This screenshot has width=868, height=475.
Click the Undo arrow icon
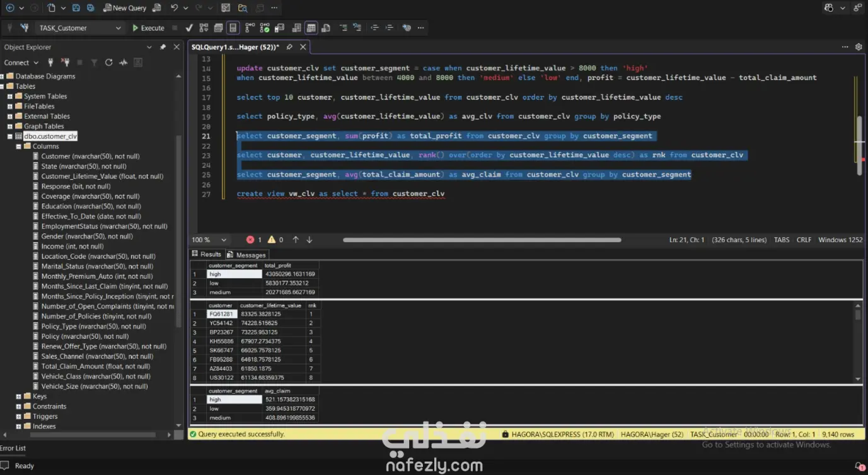pyautogui.click(x=174, y=8)
